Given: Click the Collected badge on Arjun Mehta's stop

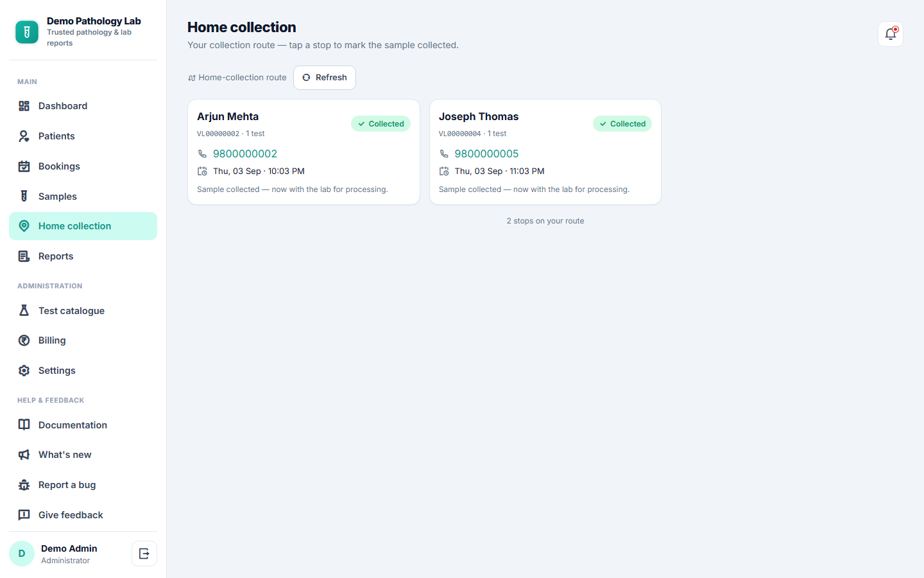Looking at the screenshot, I should (x=381, y=124).
